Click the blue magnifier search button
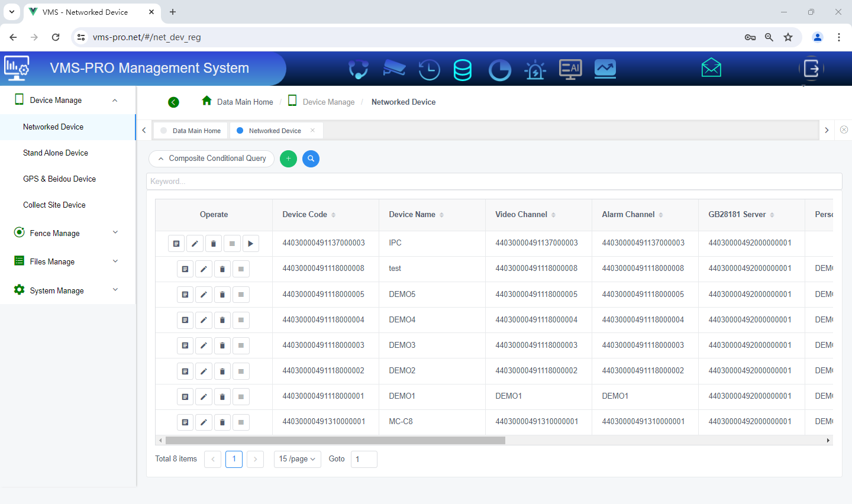Screen dimensions: 852x504 coord(311,159)
